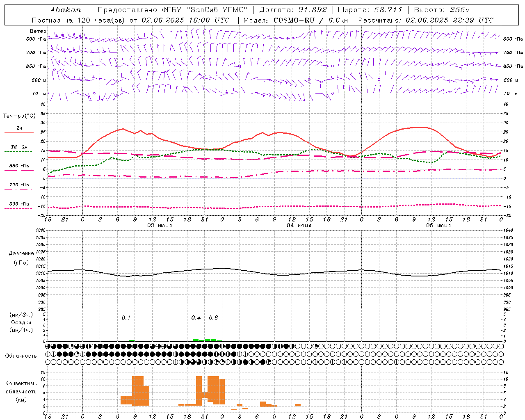This screenshot has width=525, height=420.
Task: Click the 0.6 precipitation amount value
Action: click(x=213, y=318)
